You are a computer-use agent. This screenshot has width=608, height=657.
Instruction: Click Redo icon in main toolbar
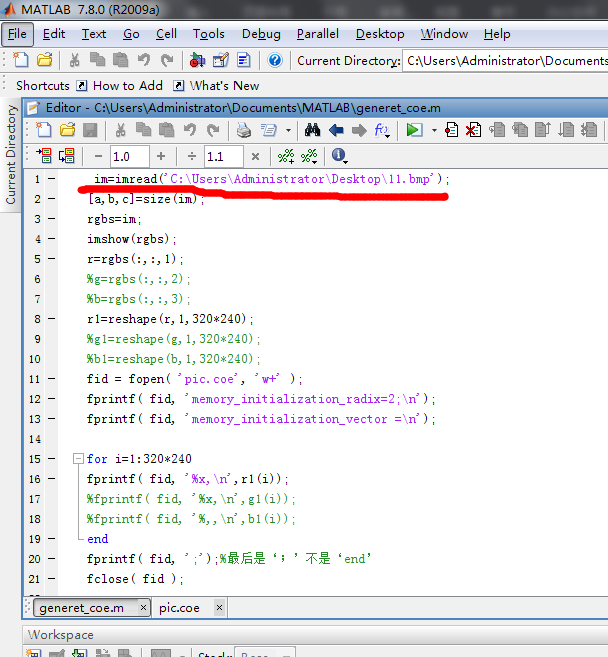tap(167, 60)
